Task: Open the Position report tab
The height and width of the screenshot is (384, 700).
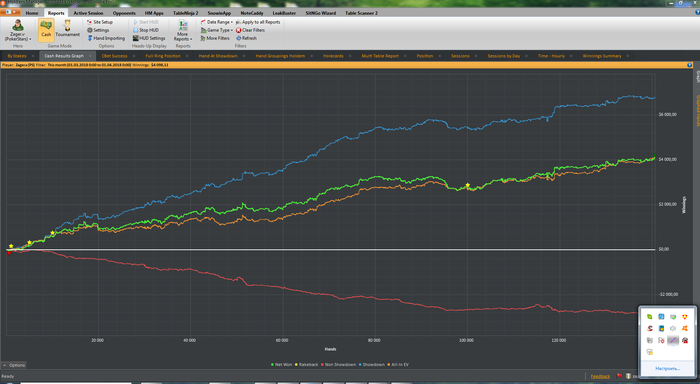Action: [425, 56]
